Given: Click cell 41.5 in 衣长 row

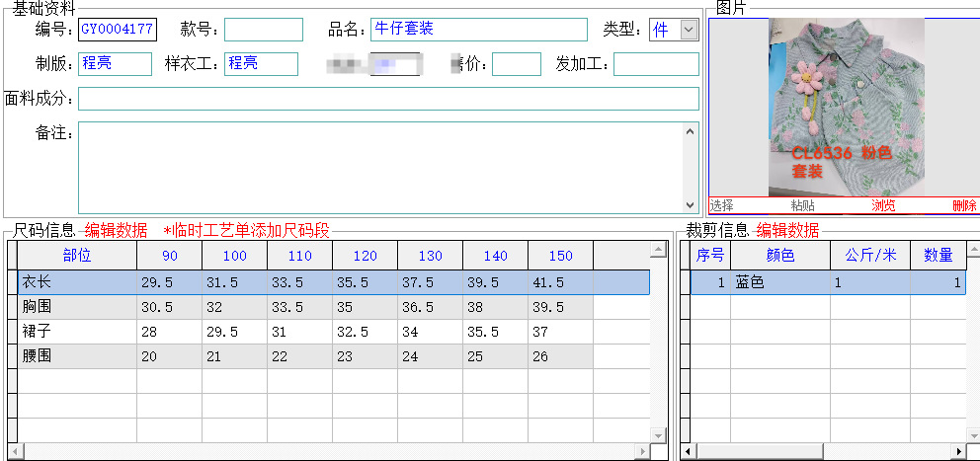Looking at the screenshot, I should (560, 283).
